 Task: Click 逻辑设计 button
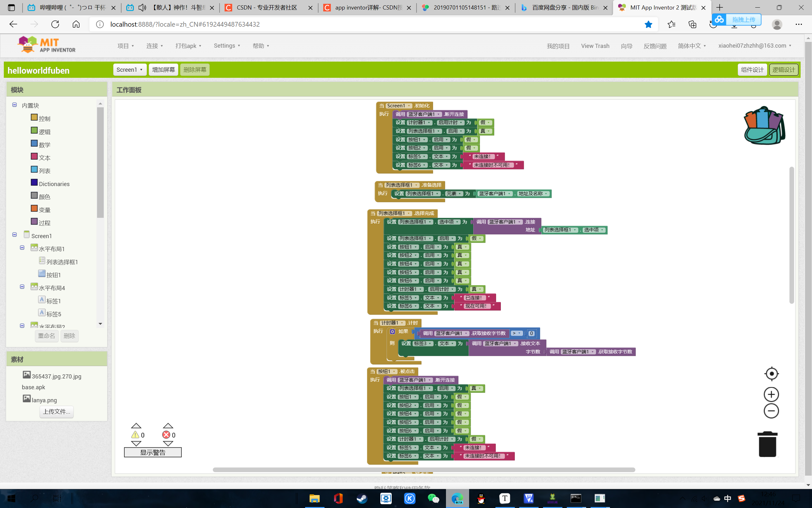(783, 70)
